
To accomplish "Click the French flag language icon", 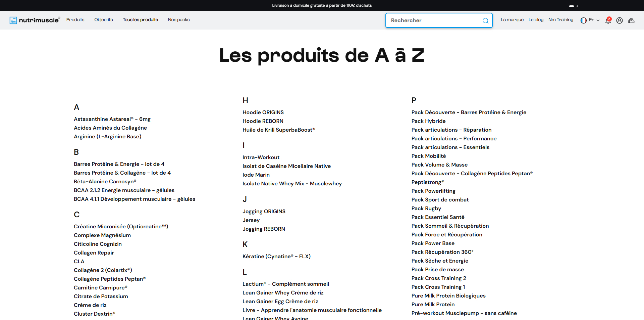I will pyautogui.click(x=584, y=20).
